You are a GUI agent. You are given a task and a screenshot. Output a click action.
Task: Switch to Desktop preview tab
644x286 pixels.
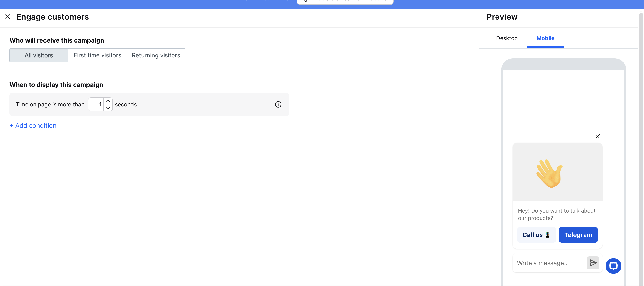coord(507,38)
